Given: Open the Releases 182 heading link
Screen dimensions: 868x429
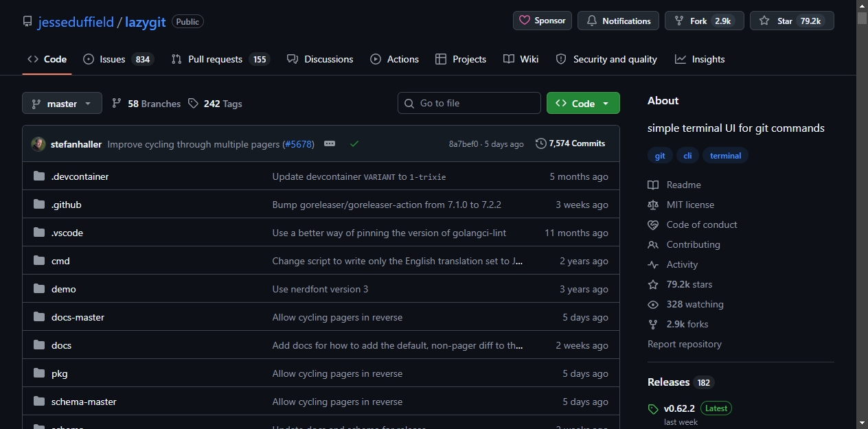Looking at the screenshot, I should pos(681,382).
